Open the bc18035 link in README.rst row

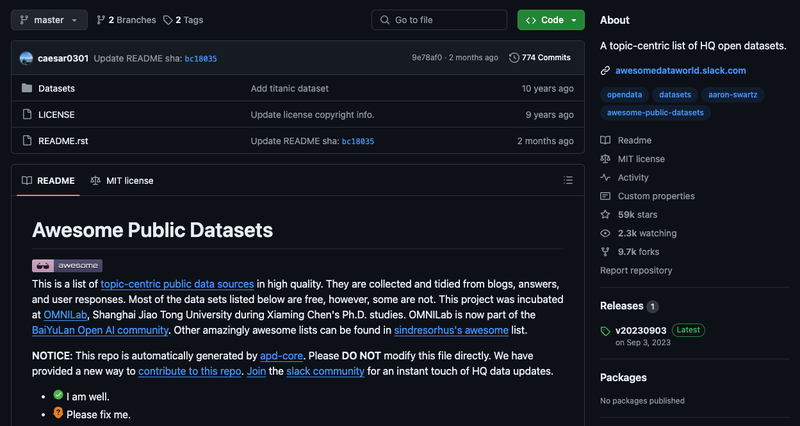click(x=358, y=141)
